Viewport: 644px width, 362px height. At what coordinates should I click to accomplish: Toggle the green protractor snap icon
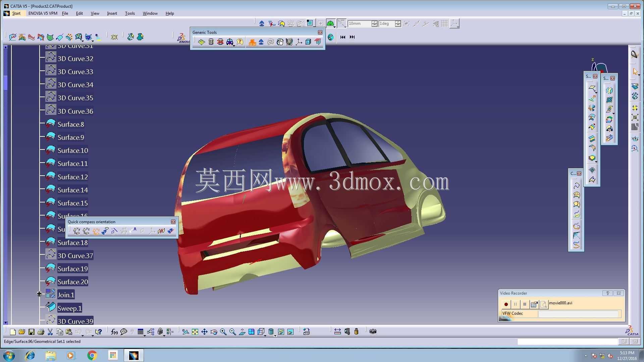tap(330, 23)
